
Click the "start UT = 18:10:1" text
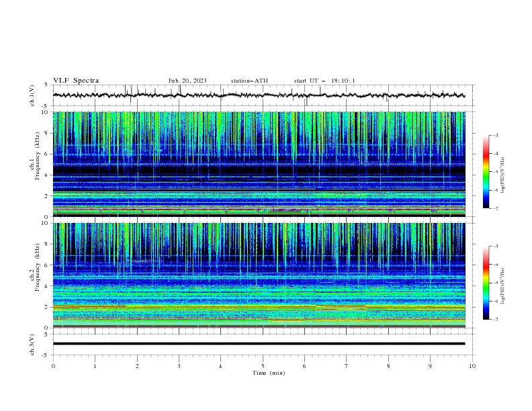coord(324,81)
